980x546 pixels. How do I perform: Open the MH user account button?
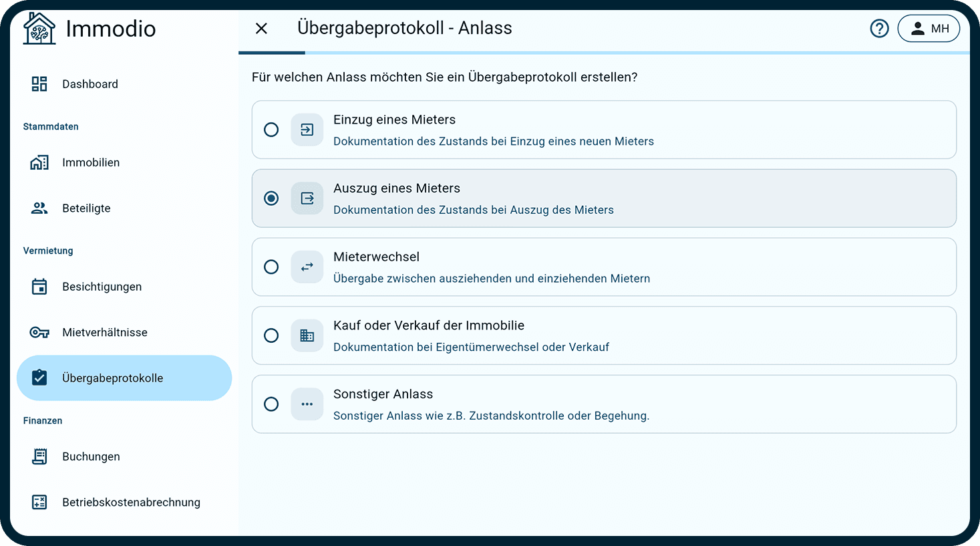(x=929, y=28)
